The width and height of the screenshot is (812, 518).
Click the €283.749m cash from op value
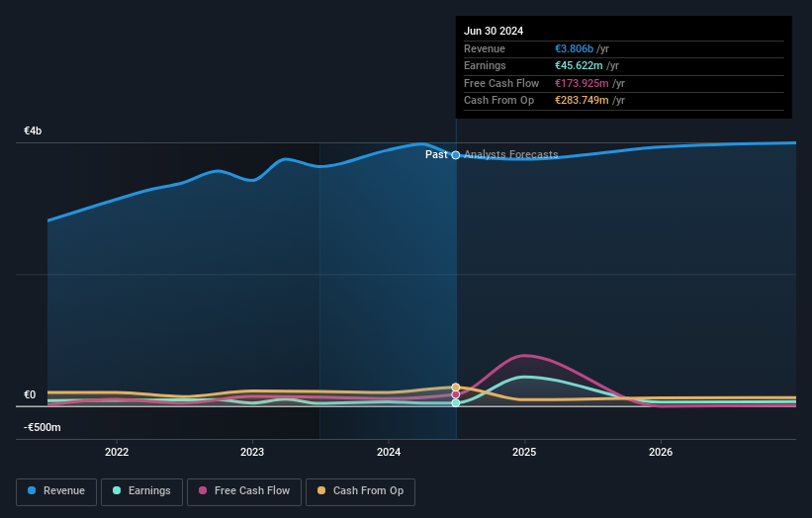(582, 101)
